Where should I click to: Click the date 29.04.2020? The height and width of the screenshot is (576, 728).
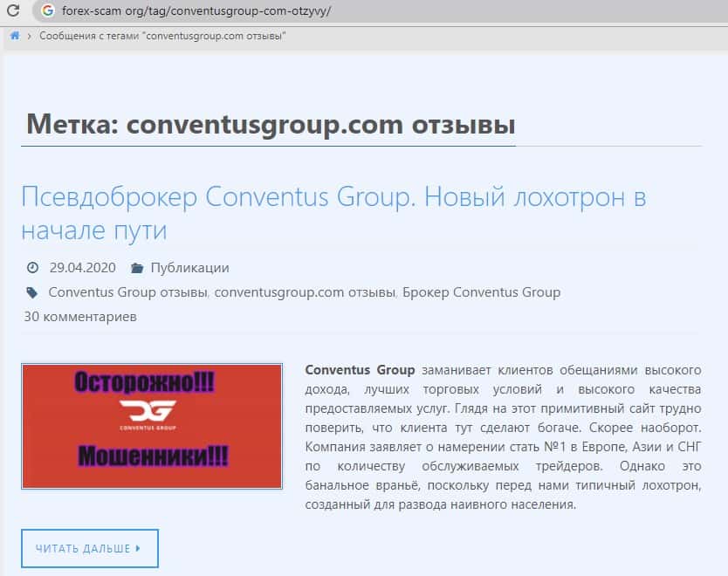tap(83, 267)
